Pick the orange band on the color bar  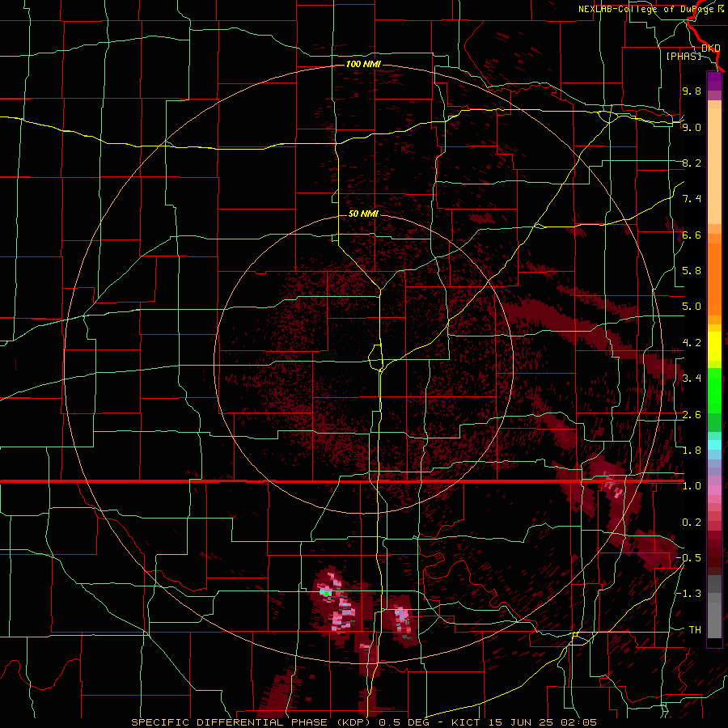click(714, 278)
